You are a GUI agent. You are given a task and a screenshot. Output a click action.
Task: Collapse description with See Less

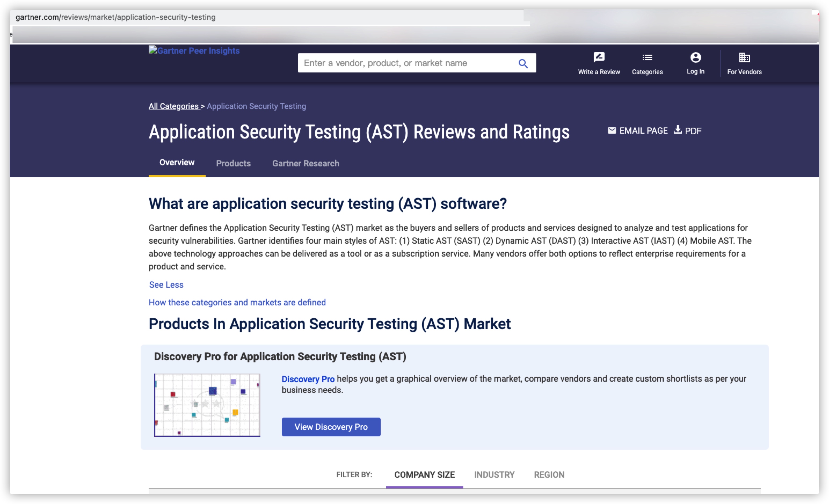pos(166,285)
